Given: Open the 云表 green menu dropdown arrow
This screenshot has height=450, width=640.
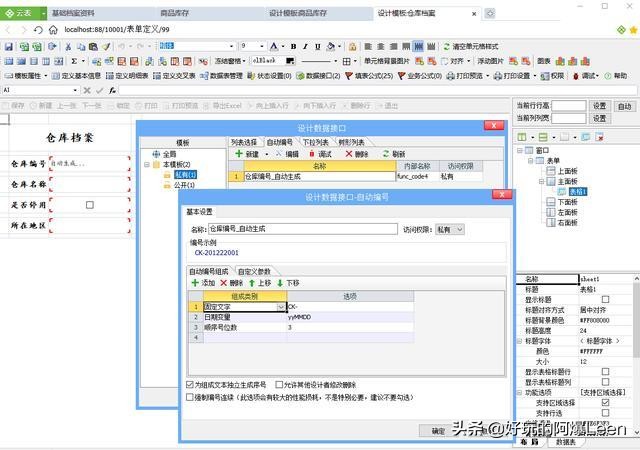Looking at the screenshot, I should coord(43,13).
